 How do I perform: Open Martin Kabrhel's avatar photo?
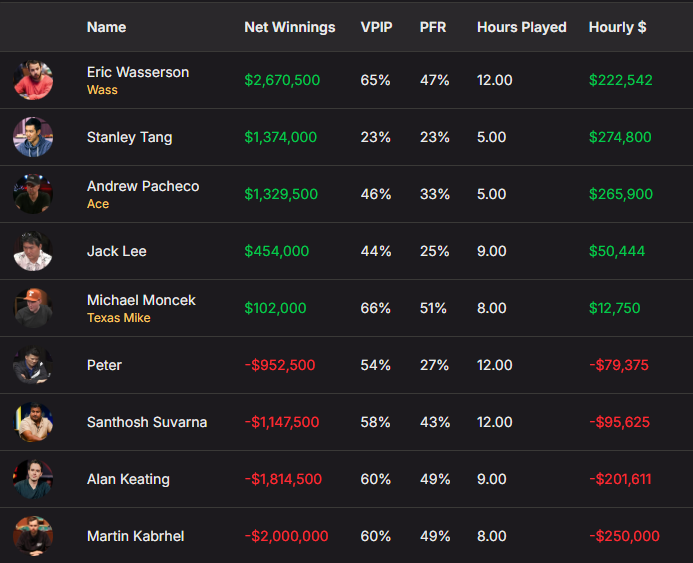tap(33, 536)
